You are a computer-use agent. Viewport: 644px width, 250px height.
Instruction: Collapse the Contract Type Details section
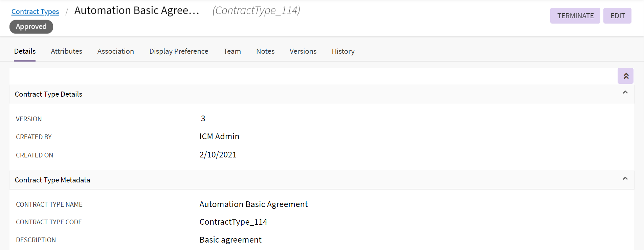click(625, 93)
